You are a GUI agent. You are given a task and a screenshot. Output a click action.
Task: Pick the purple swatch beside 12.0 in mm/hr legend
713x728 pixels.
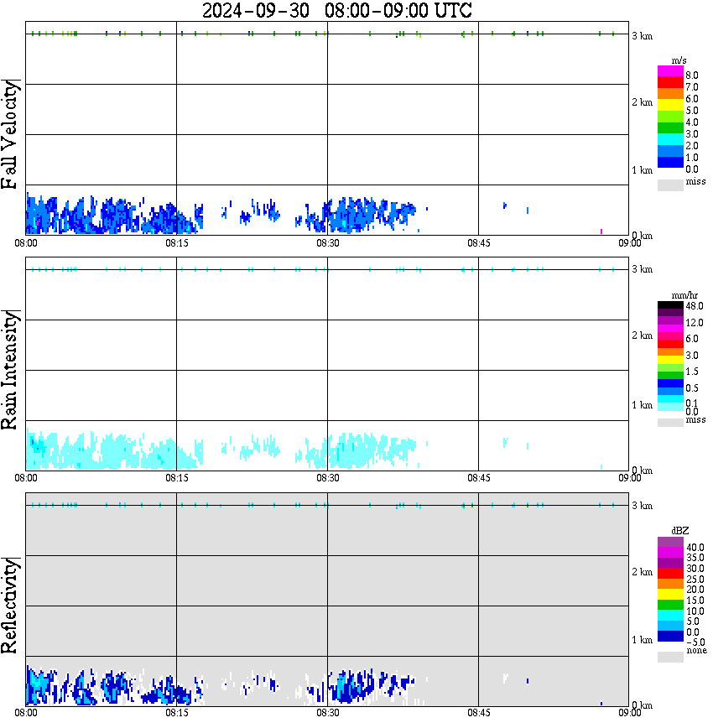[x=670, y=321]
